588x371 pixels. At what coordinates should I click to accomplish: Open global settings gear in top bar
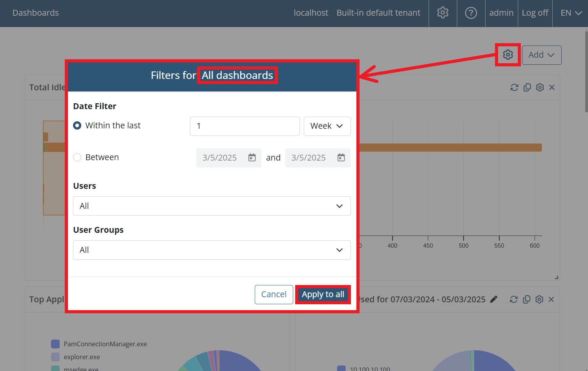[443, 13]
